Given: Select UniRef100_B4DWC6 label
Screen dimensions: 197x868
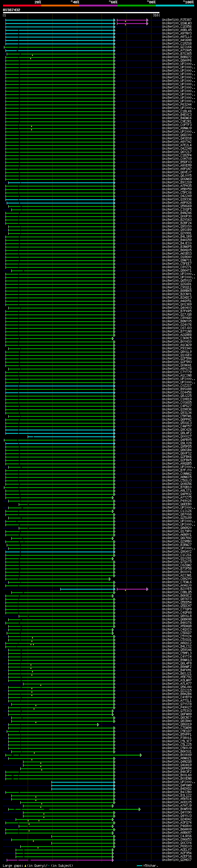Looking at the screenshot, I should tap(176, 118).
